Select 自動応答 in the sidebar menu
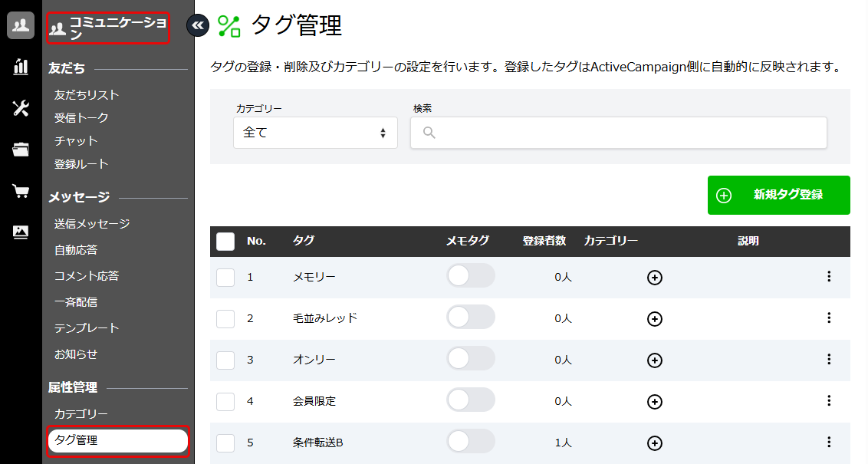 click(76, 250)
